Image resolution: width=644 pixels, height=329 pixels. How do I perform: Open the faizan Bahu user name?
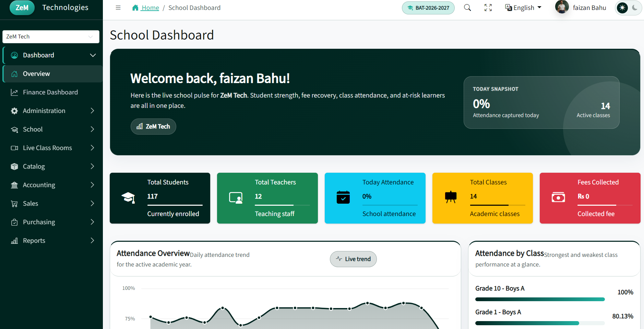click(589, 8)
